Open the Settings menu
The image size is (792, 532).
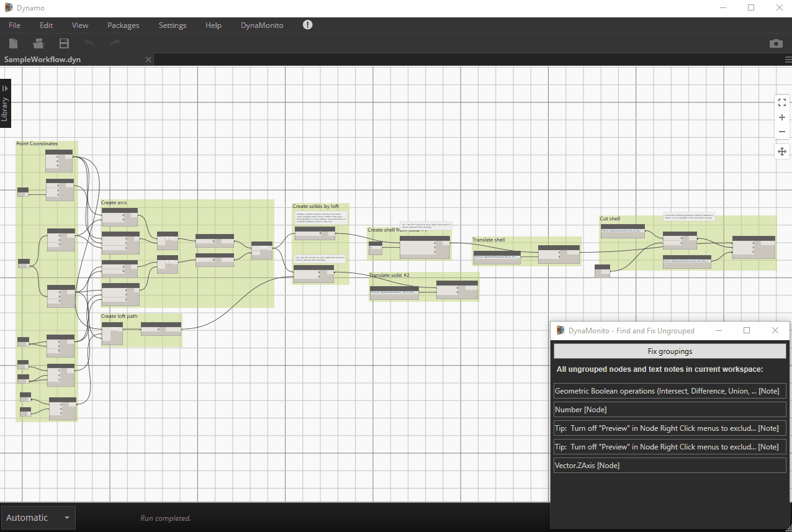[x=173, y=25]
